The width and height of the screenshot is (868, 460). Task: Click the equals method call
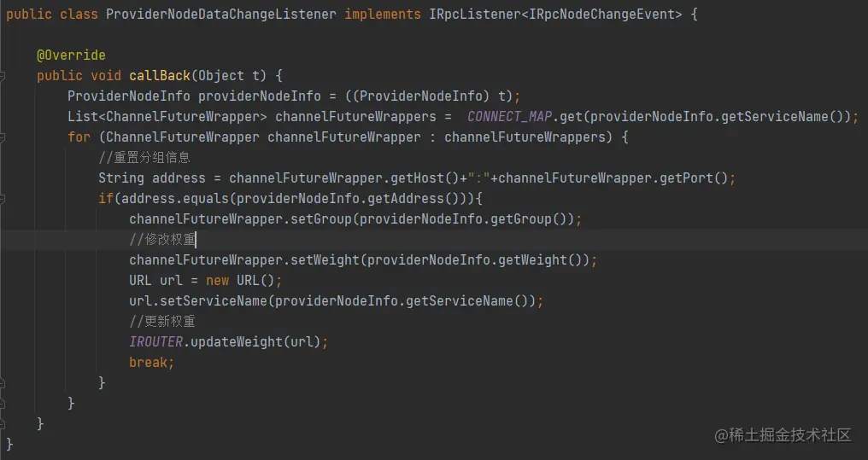tap(205, 198)
